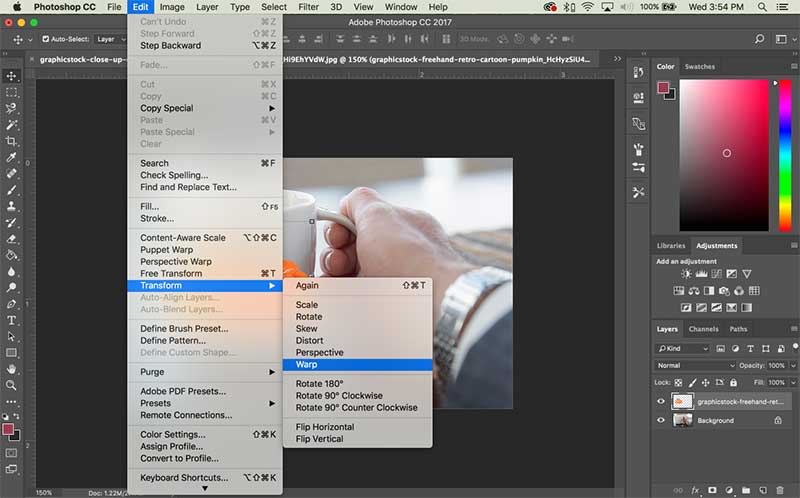Toggle pixel layer filter icon
800x498 pixels.
pos(720,348)
